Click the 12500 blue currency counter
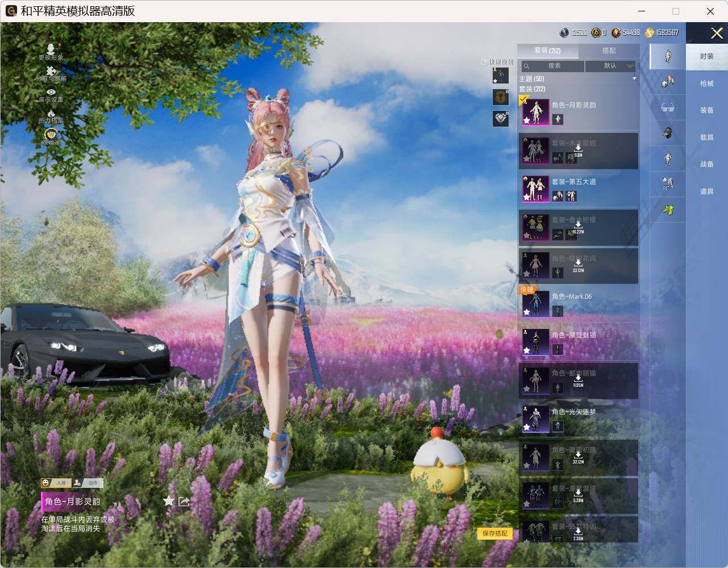 pyautogui.click(x=573, y=33)
